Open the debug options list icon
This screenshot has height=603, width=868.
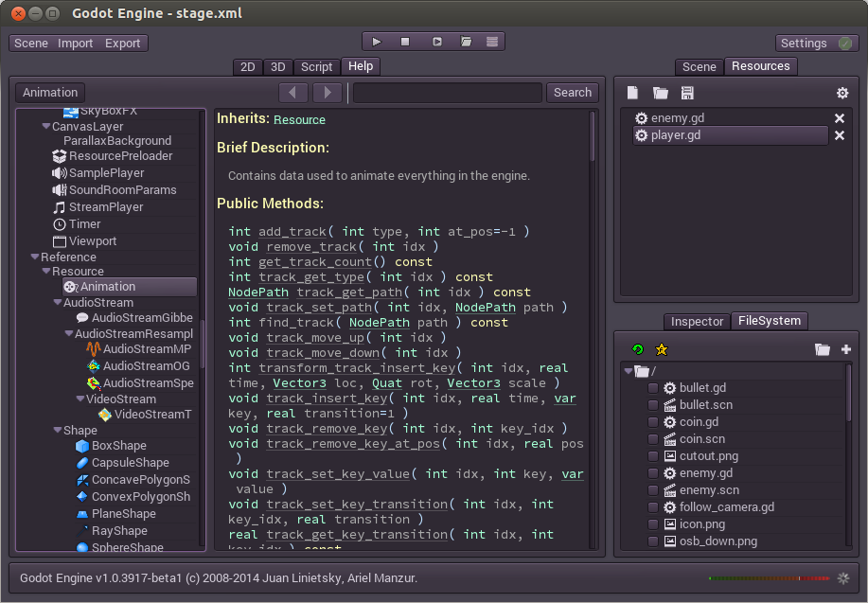click(x=492, y=42)
